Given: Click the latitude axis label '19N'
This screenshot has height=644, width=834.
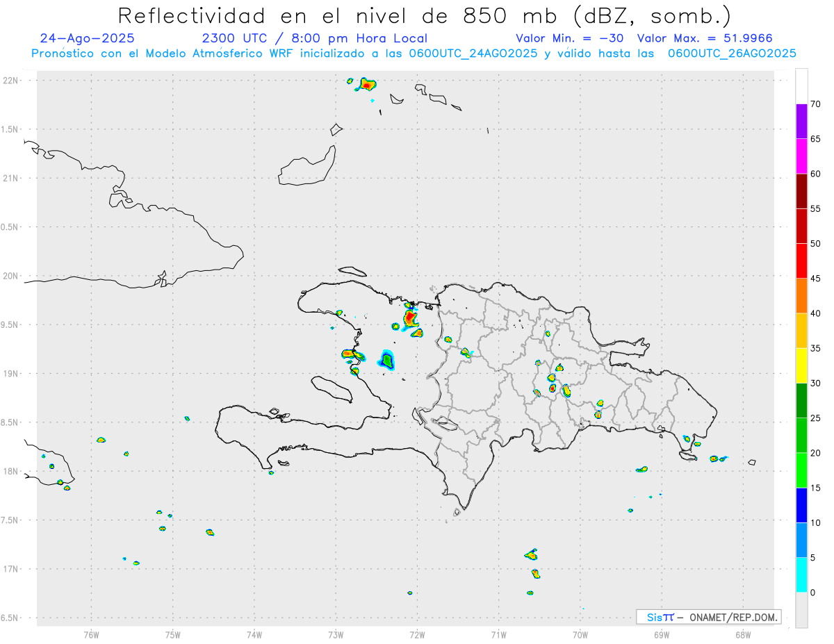Looking at the screenshot, I should pyautogui.click(x=10, y=374).
